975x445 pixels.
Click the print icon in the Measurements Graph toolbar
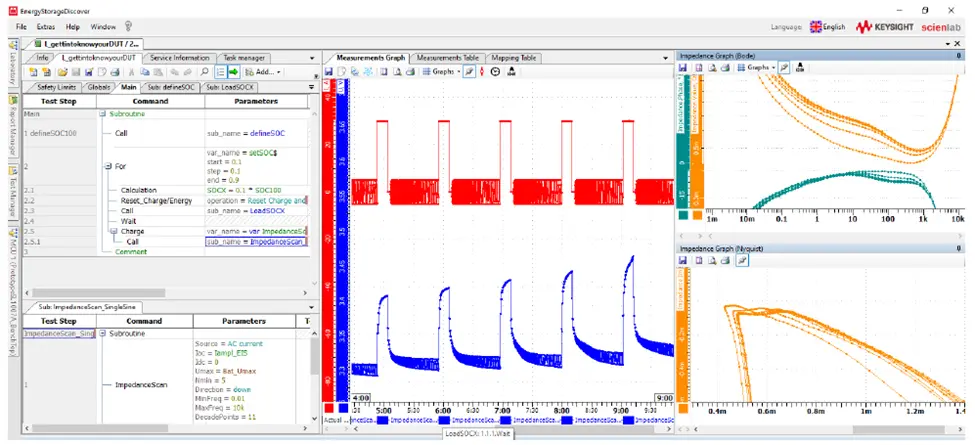[410, 71]
